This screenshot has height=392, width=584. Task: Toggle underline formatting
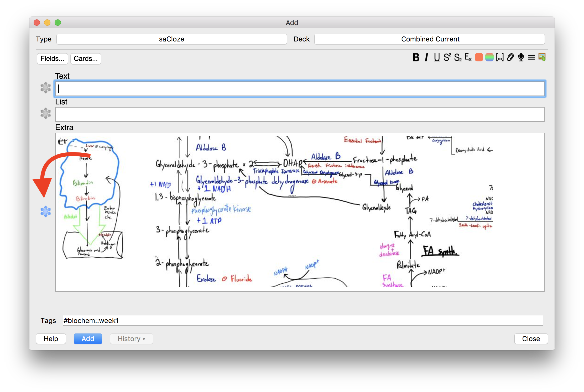coord(437,57)
